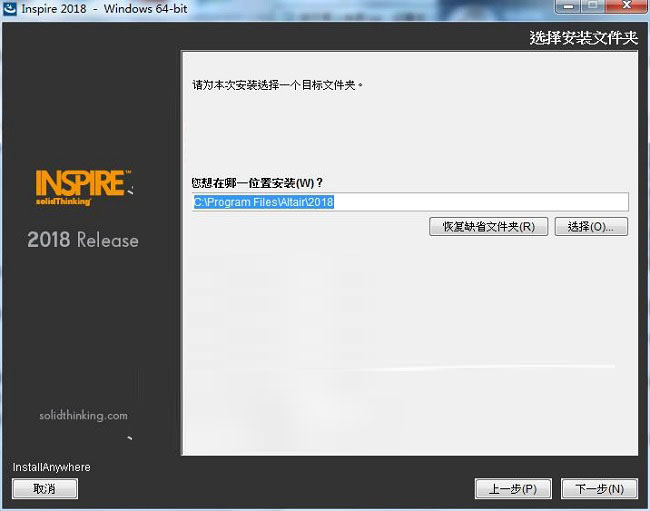Click the INSPIRE solidThinking logo

coord(84,188)
